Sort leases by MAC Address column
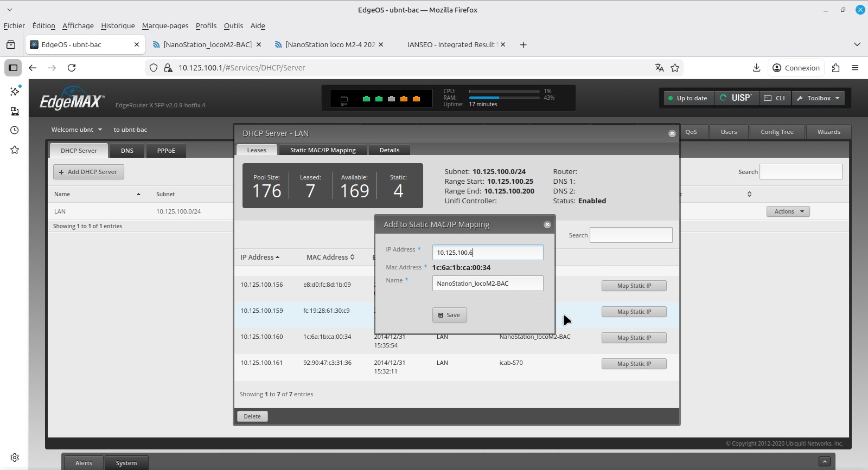 (330, 257)
